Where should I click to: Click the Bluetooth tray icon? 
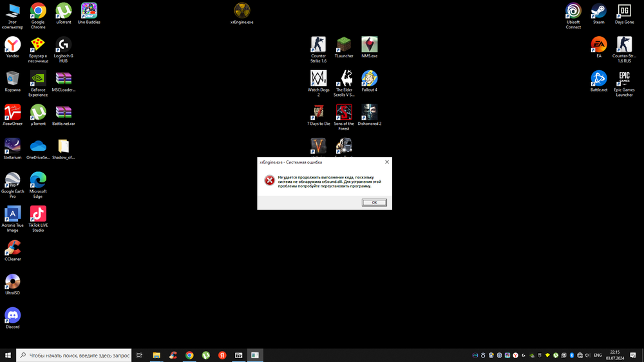click(x=572, y=356)
